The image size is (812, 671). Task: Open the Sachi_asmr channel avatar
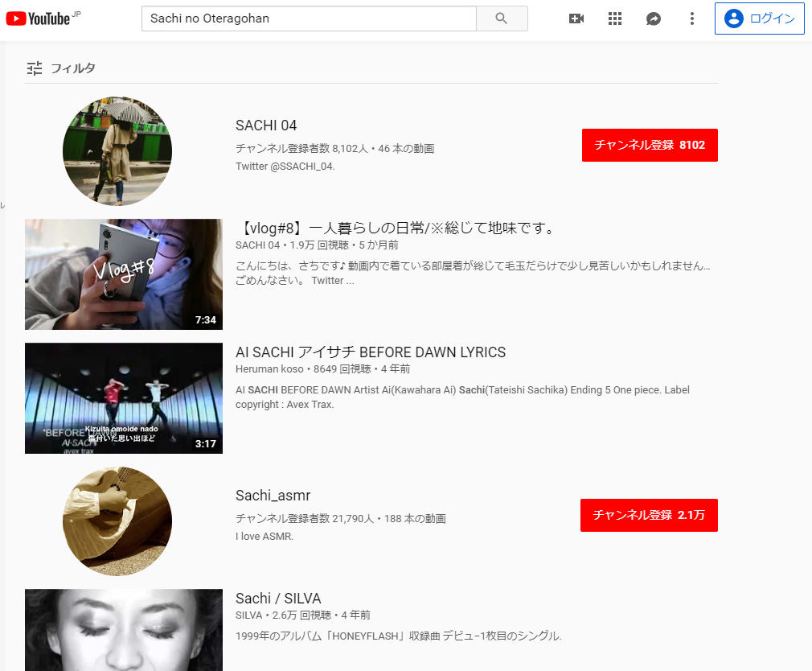point(117,521)
